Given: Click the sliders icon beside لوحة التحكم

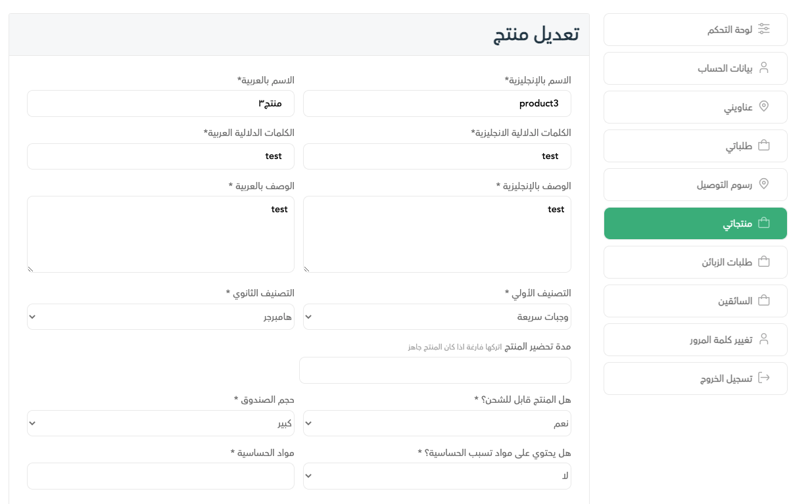Looking at the screenshot, I should pos(764,29).
